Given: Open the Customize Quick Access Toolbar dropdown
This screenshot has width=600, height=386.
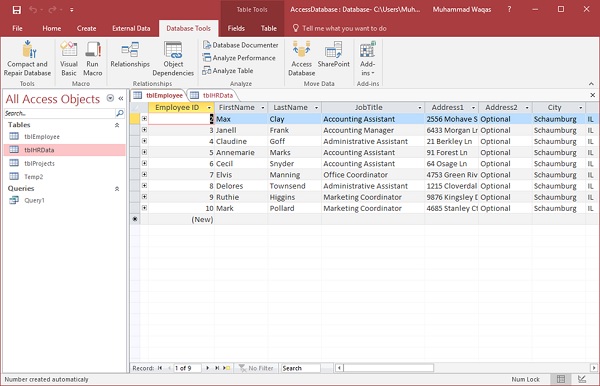Looking at the screenshot, I should tap(72, 10).
